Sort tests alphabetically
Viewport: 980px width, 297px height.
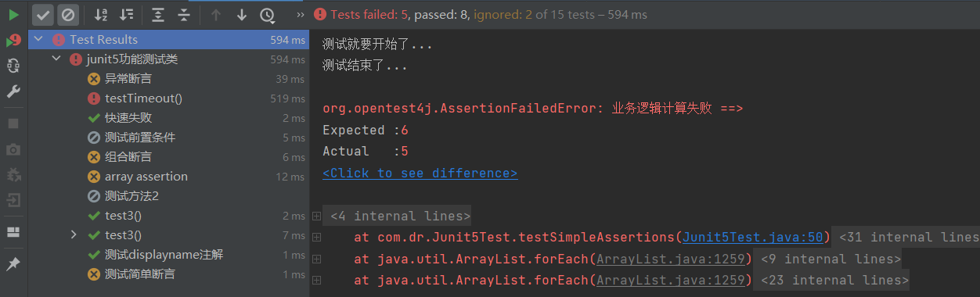(101, 15)
